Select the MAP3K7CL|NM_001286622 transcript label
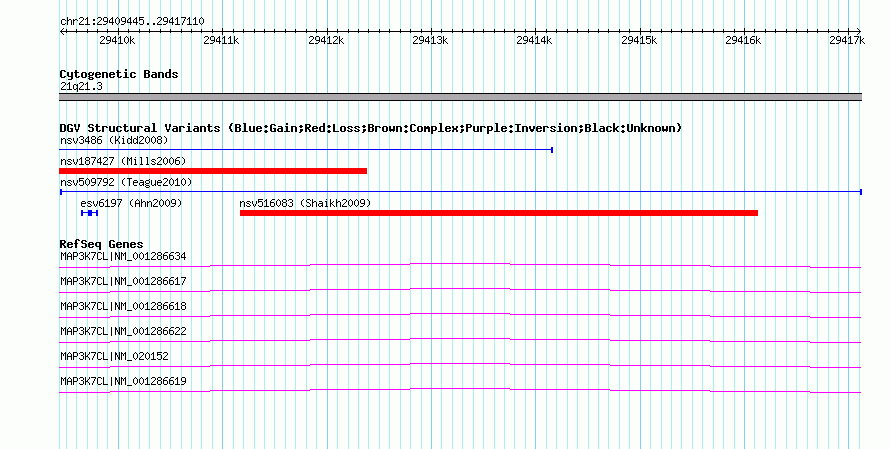 tap(123, 331)
